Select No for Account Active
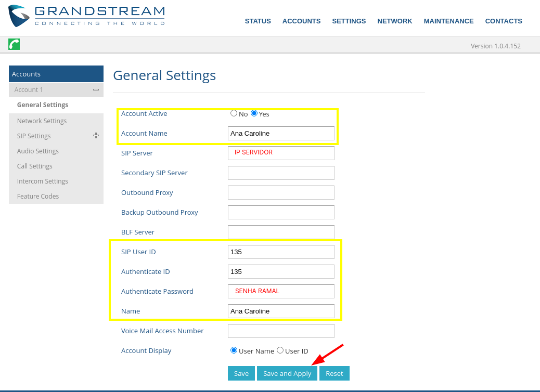Viewport: 540px width, 392px height. 234,113
